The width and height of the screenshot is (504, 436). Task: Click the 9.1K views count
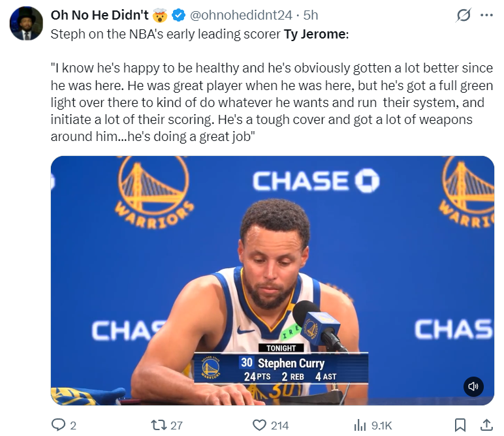[381, 426]
